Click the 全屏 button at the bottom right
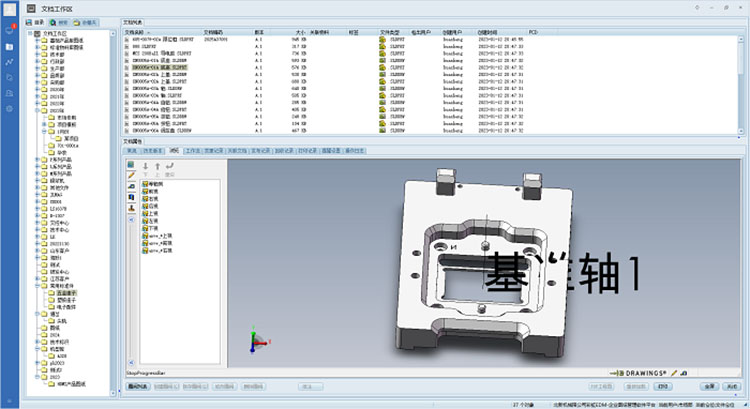Screen dimensions: 750x409 [707, 385]
